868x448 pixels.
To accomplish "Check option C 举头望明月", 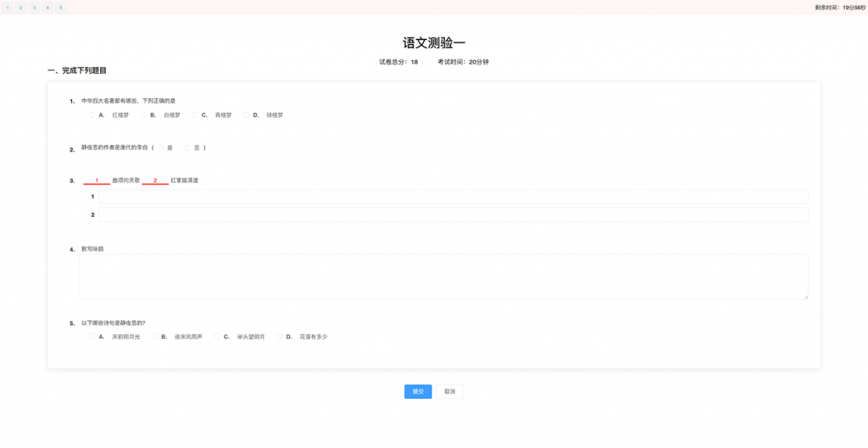I will point(217,336).
